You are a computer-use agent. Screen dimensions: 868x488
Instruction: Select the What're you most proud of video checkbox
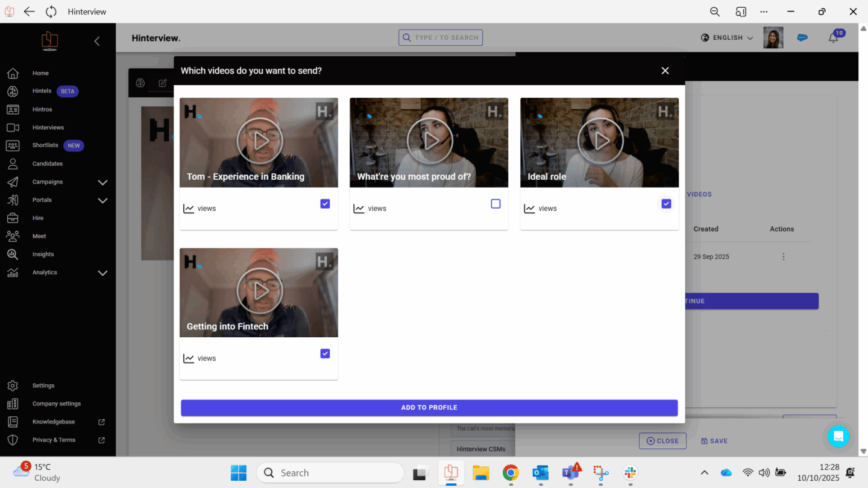tap(495, 204)
